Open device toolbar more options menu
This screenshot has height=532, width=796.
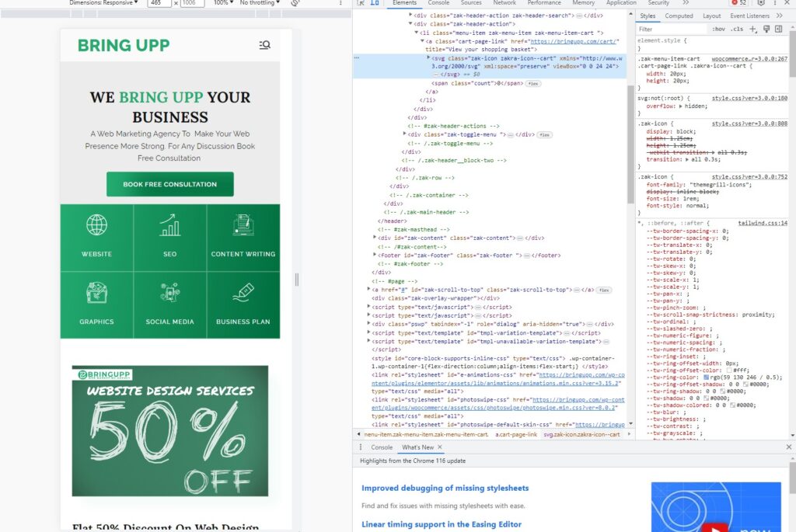pos(340,3)
